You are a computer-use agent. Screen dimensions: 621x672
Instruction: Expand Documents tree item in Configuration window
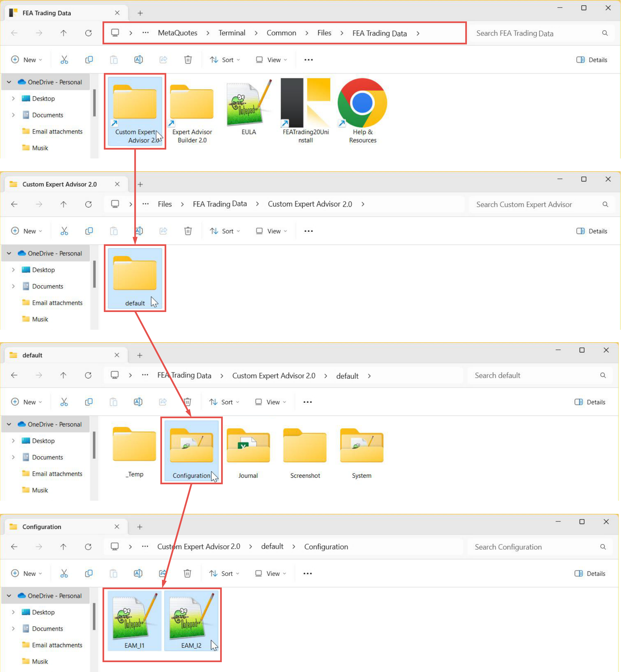(13, 629)
